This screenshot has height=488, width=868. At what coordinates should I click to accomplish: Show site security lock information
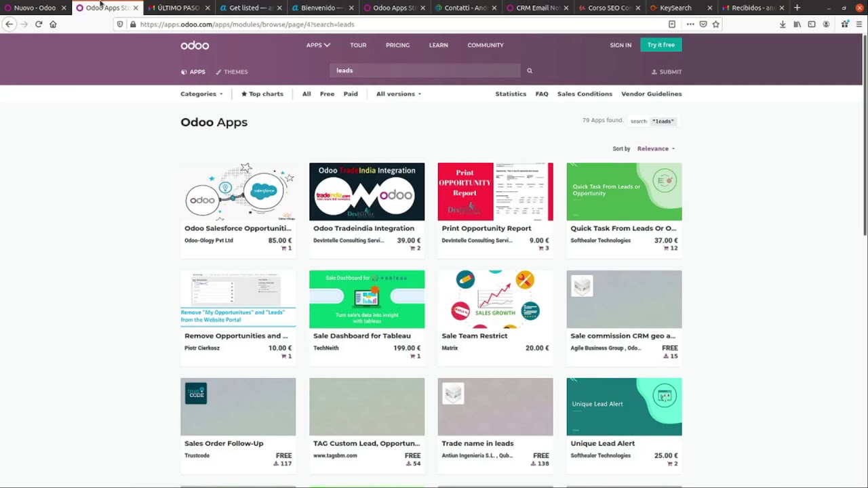click(x=132, y=24)
